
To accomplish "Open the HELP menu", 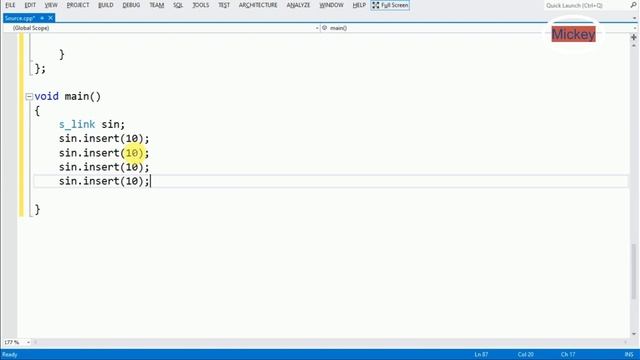I will 359,5.
